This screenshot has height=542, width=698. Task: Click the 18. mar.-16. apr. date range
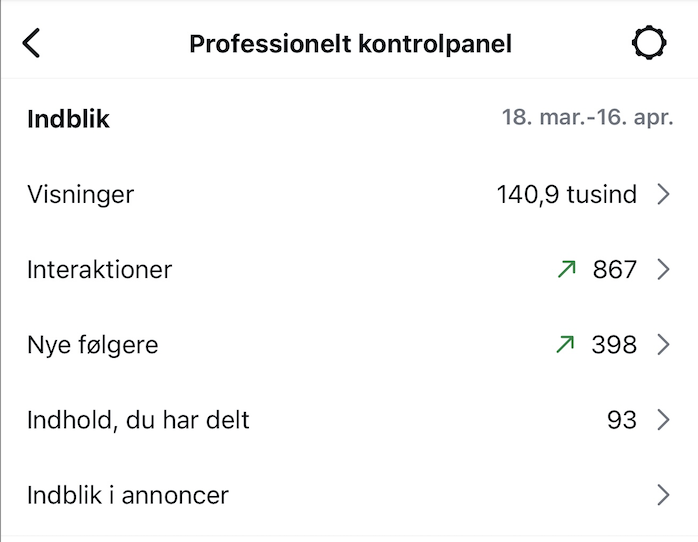[586, 118]
